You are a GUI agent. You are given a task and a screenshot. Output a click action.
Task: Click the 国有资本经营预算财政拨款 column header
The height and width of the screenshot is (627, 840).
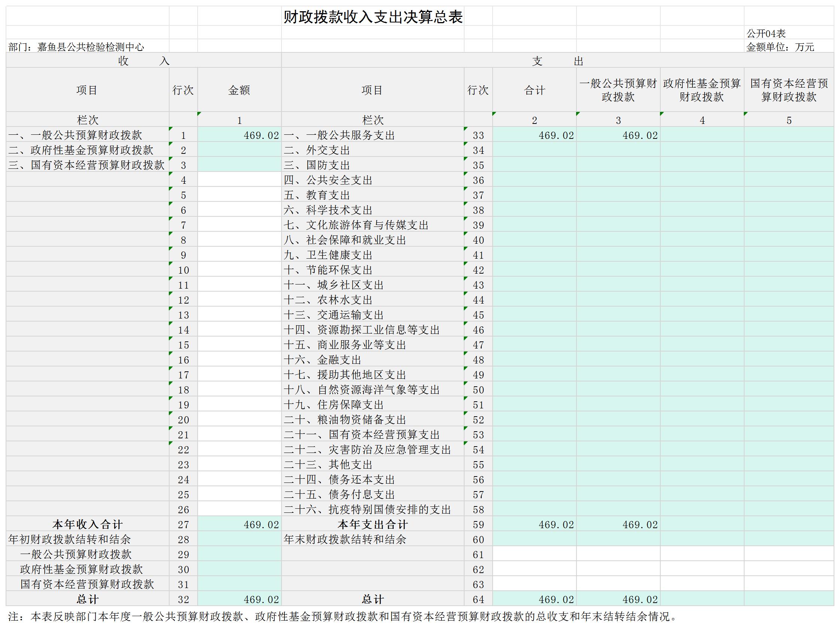tap(789, 90)
